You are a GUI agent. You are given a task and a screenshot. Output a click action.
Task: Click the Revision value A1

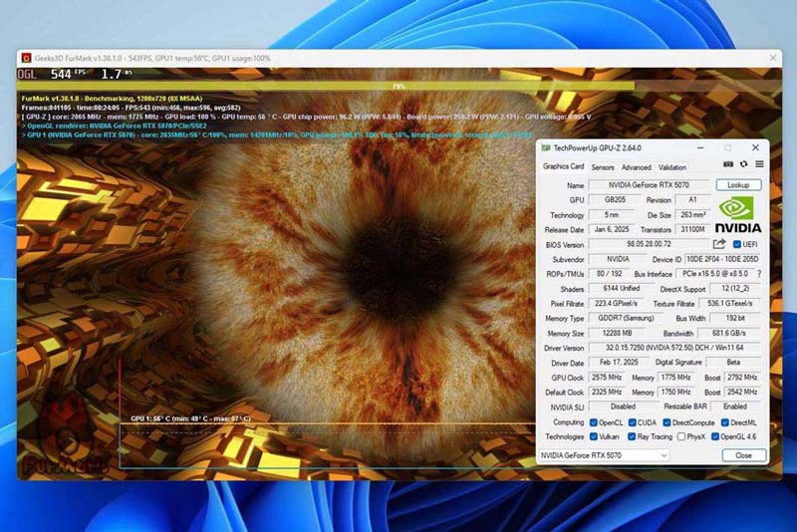[x=692, y=199]
